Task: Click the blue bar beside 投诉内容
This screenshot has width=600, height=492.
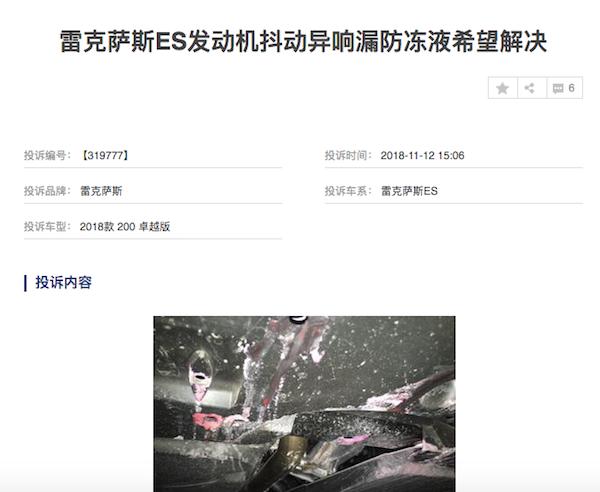Action: pyautogui.click(x=25, y=283)
